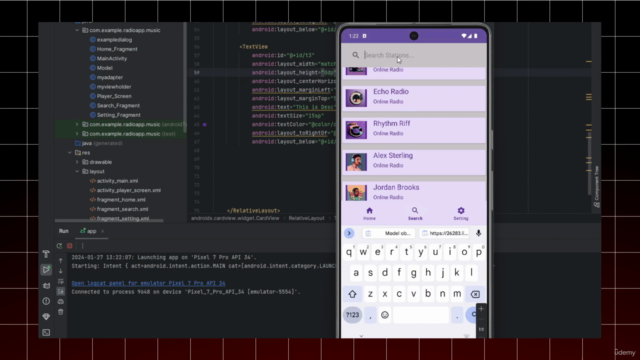Screen dimensions: 640x360
Task: Collapse the res folder
Action: tap(70, 153)
